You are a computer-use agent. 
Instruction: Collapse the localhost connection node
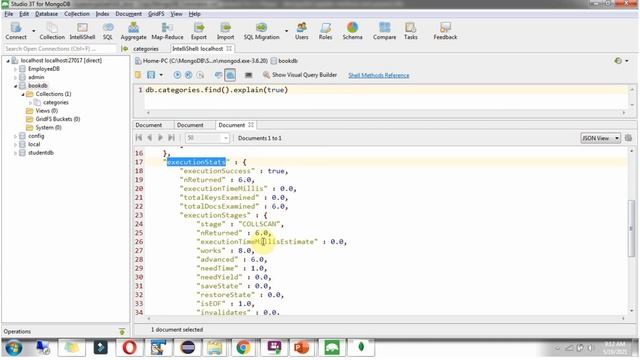pyautogui.click(x=8, y=60)
